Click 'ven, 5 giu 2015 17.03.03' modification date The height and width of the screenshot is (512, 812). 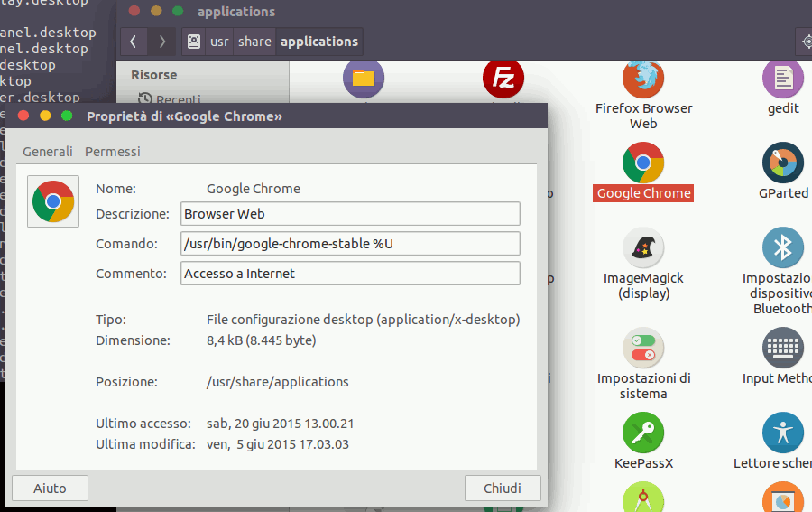(x=278, y=444)
